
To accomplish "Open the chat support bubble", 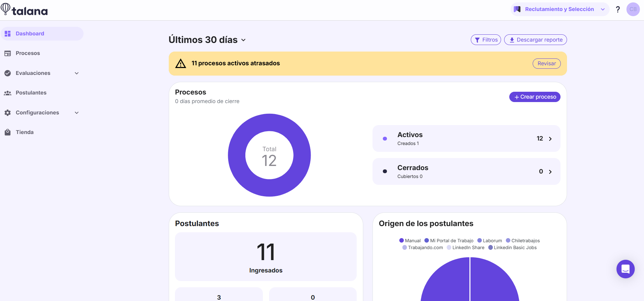I will [625, 269].
